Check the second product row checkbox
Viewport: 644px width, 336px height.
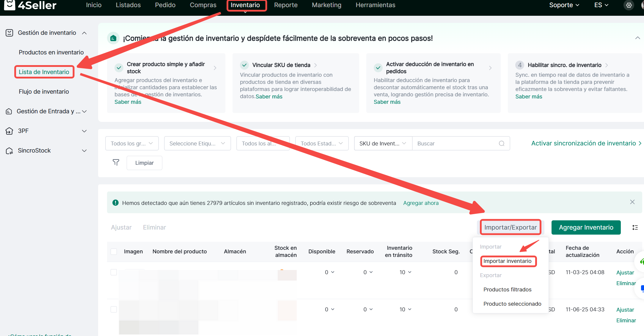click(x=114, y=310)
